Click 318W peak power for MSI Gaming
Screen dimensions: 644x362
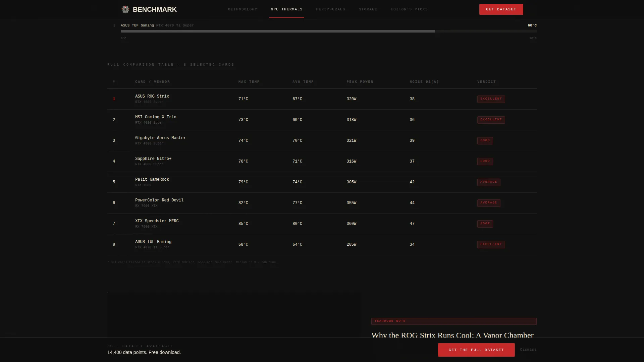(x=351, y=120)
